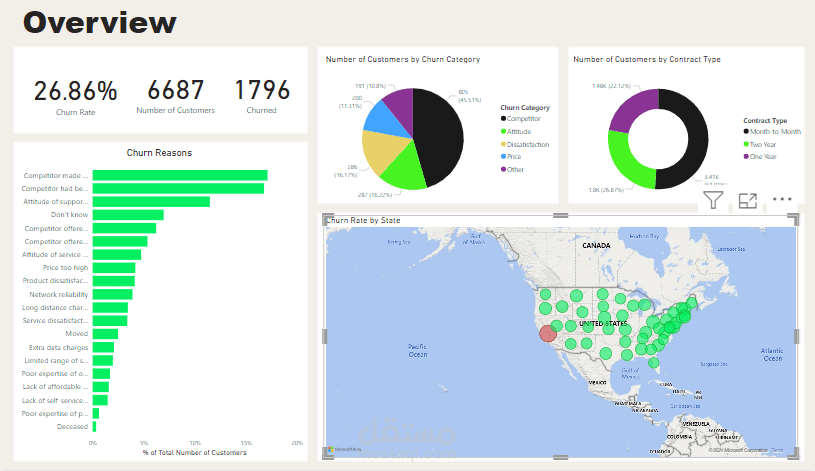Select the 'Competitor had be...' bar
The width and height of the screenshot is (815, 471).
[x=178, y=188]
